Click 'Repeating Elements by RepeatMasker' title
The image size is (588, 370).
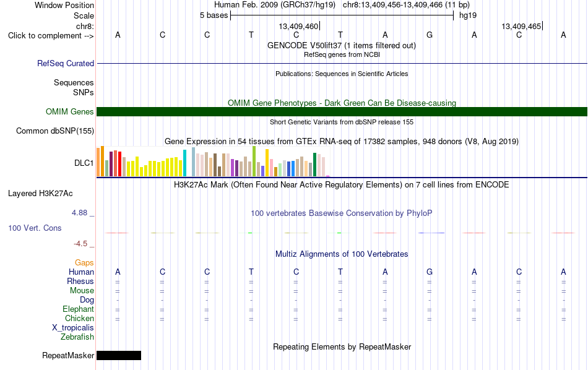pos(342,346)
